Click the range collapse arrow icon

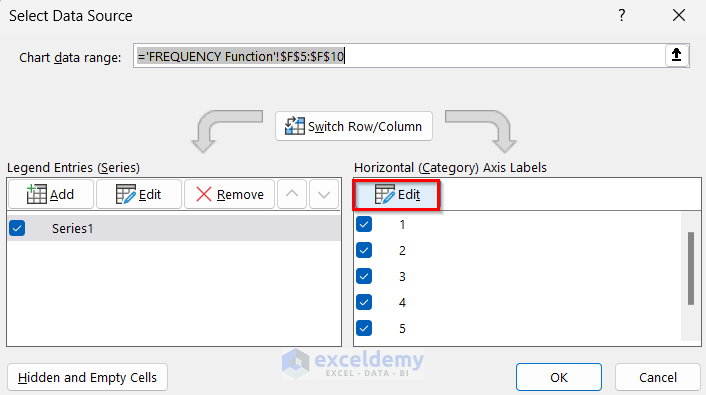coord(676,55)
